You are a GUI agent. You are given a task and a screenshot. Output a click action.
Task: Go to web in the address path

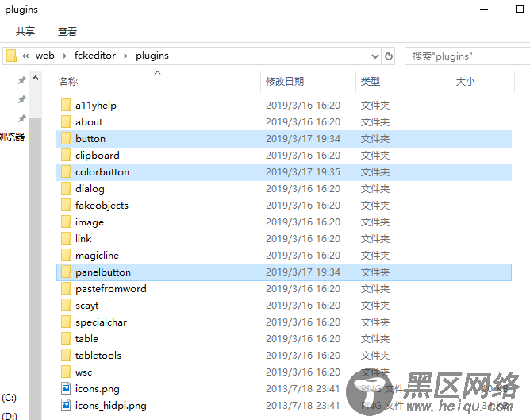pos(45,56)
